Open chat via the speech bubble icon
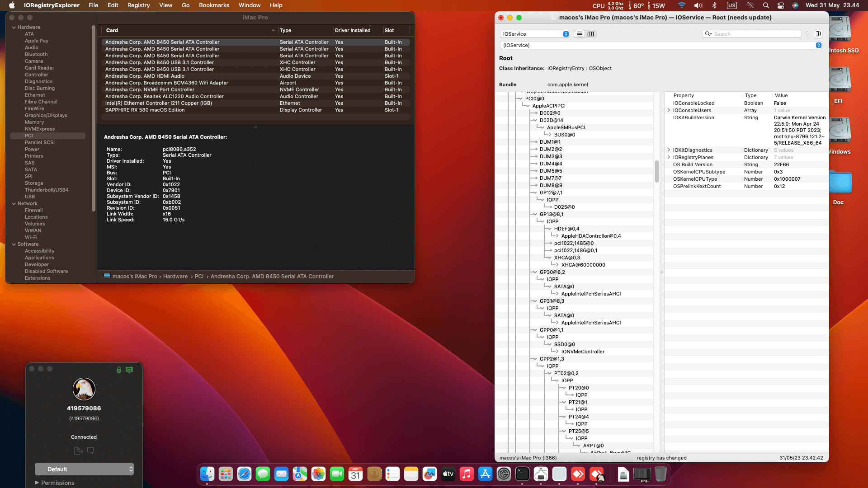Image resolution: width=868 pixels, height=488 pixels. [x=90, y=450]
